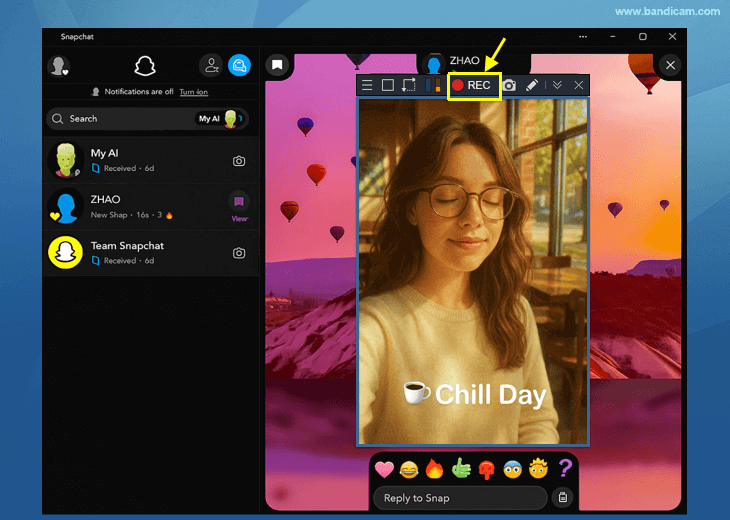Open the My AI pill in search bar
Image resolution: width=730 pixels, height=520 pixels.
(x=220, y=119)
